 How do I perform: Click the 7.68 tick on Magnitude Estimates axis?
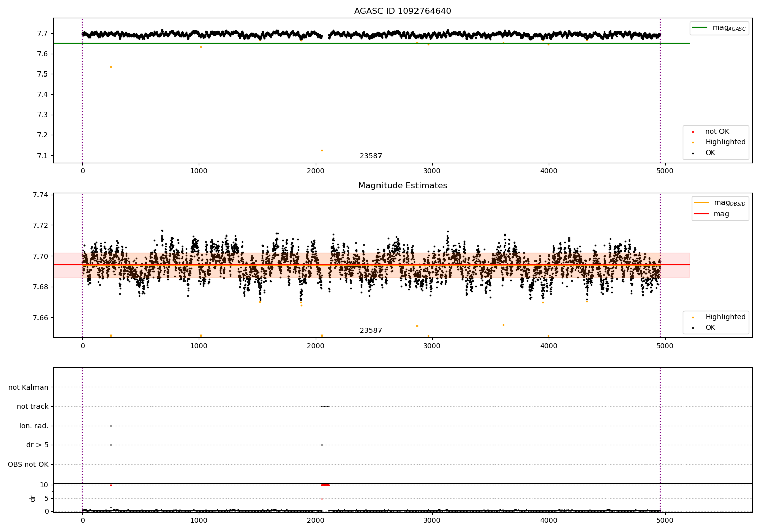(x=41, y=287)
